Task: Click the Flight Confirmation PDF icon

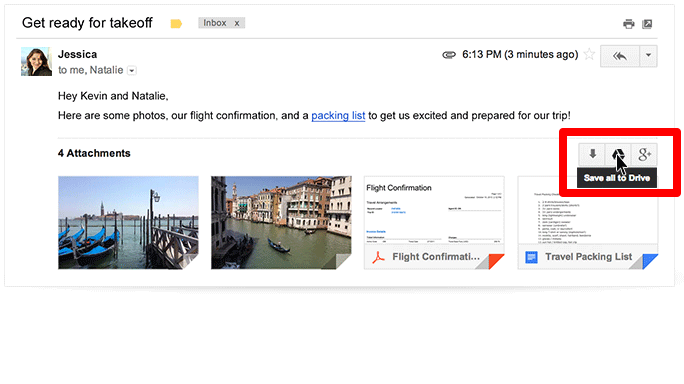Action: 378,257
